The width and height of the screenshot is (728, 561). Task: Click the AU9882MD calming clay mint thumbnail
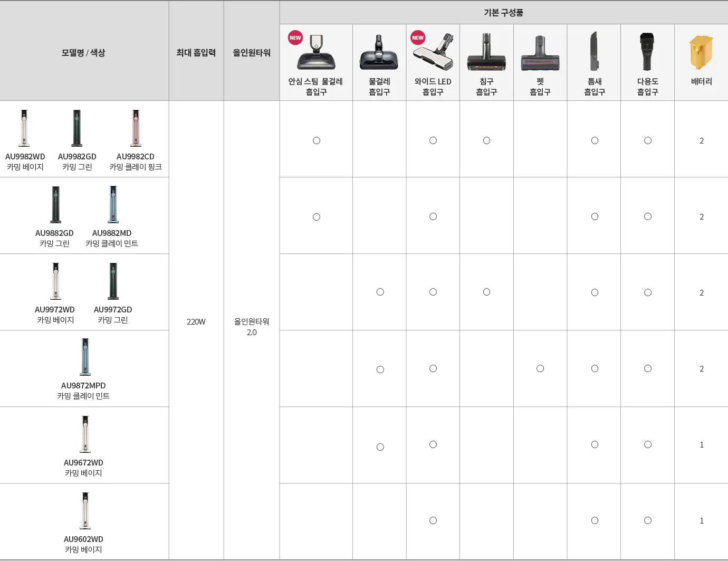tap(113, 205)
